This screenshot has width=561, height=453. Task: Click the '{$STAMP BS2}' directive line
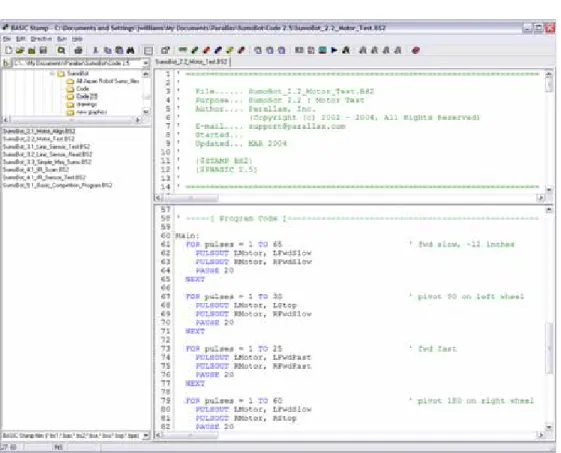click(224, 161)
